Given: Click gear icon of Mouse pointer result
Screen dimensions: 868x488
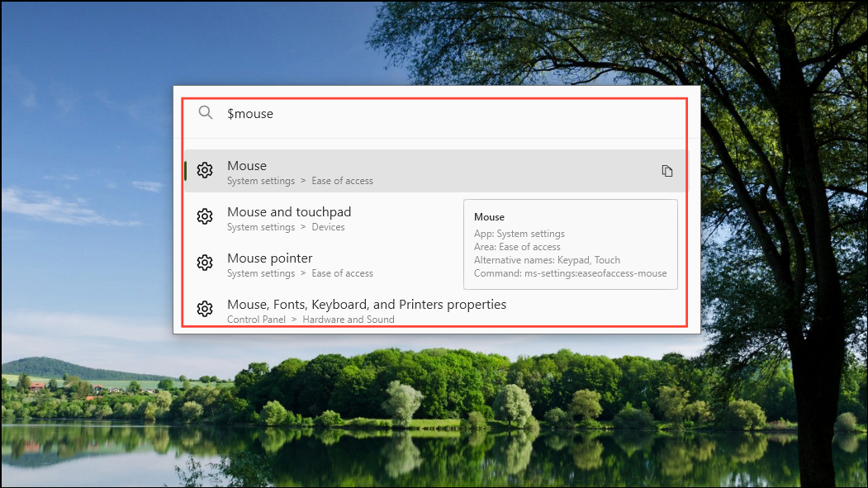Looking at the screenshot, I should tap(205, 263).
